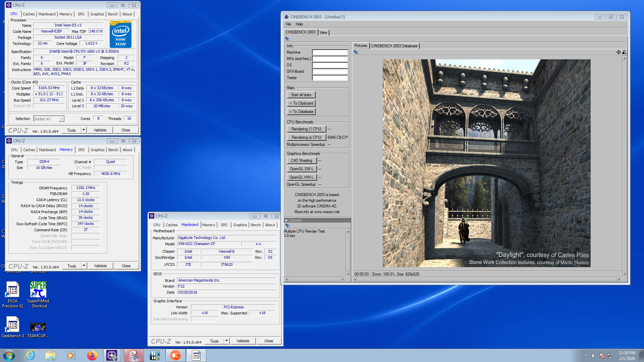Image resolution: width=644 pixels, height=362 pixels.
Task: Click the console scrollbar up arrow
Action: 348,232
